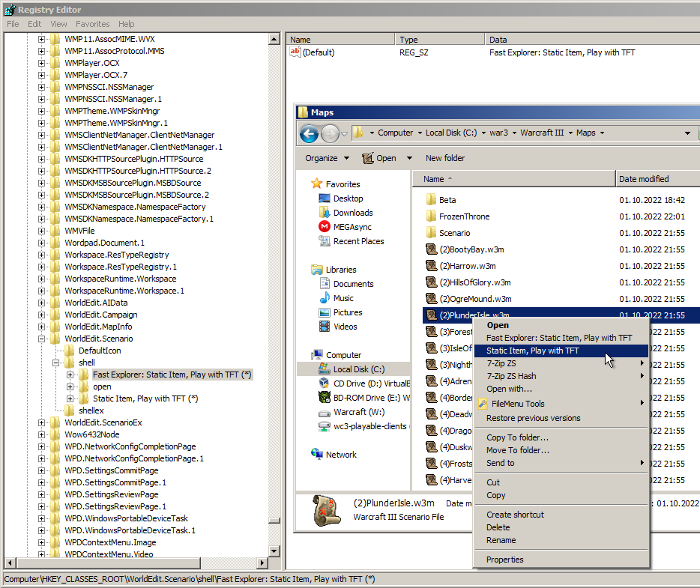Screen dimensions: 700x588
Task: Select the DefaultIcon registry key
Action: pos(100,351)
